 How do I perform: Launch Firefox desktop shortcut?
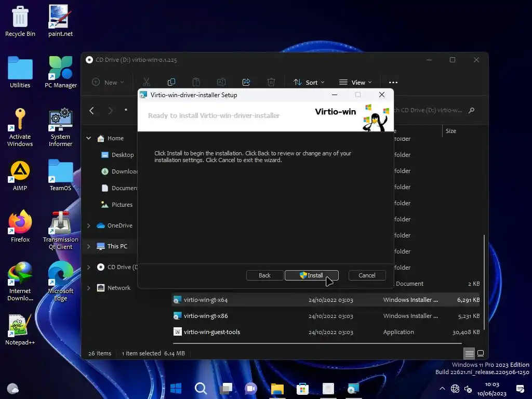[20, 227]
